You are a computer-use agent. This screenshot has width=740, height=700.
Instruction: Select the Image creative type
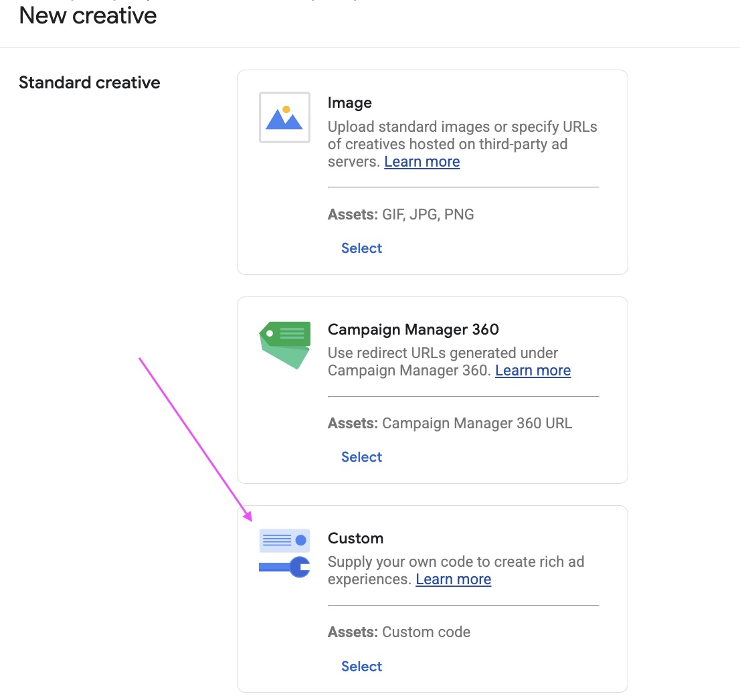[361, 248]
